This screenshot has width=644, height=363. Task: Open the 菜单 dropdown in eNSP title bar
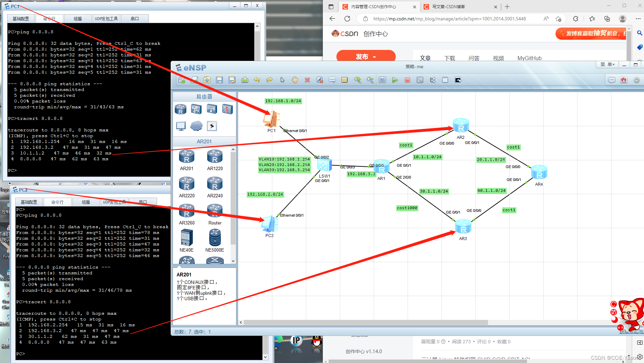[x=607, y=65]
